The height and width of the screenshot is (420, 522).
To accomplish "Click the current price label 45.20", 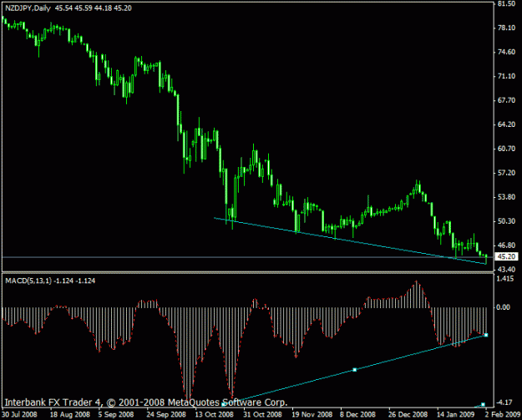I will (507, 256).
